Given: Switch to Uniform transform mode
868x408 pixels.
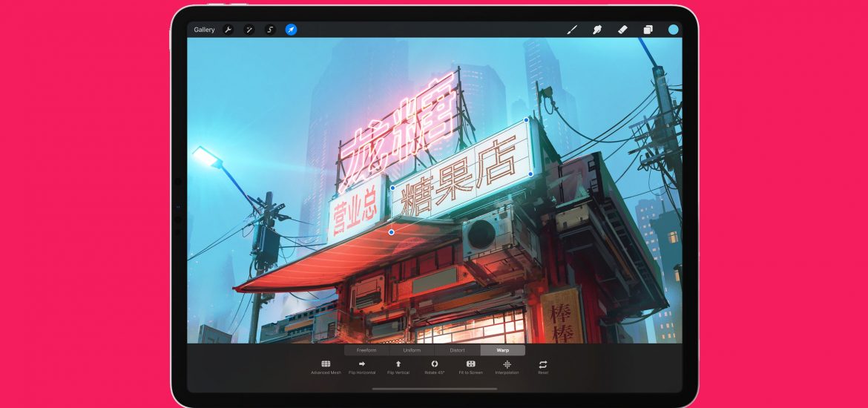Looking at the screenshot, I should (x=412, y=350).
